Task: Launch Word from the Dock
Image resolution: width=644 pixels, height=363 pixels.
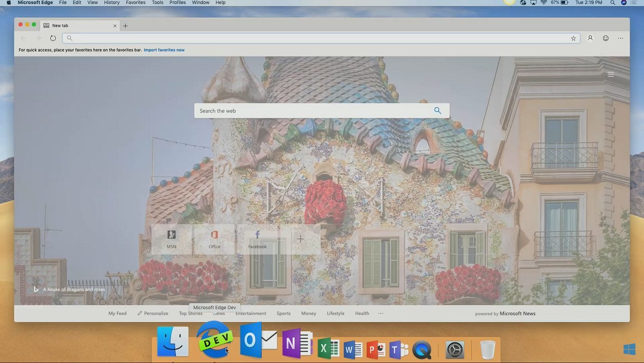Action: coord(353,349)
